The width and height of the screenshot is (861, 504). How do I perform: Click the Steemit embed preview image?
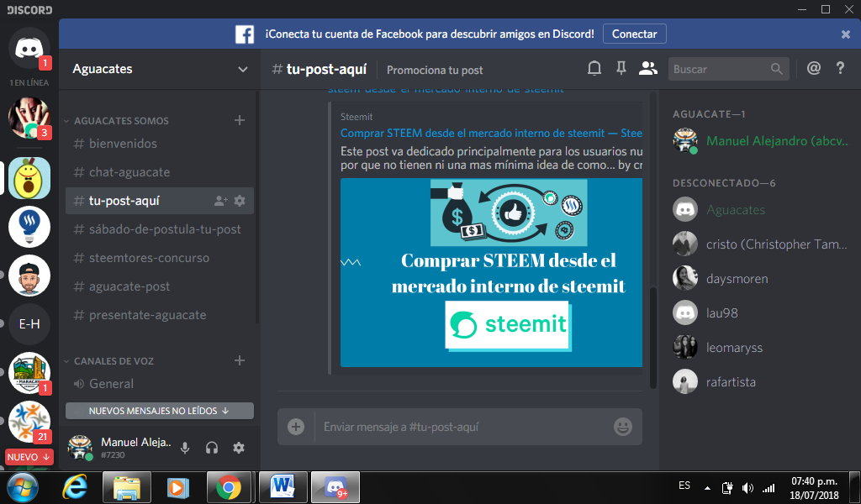[x=491, y=272]
